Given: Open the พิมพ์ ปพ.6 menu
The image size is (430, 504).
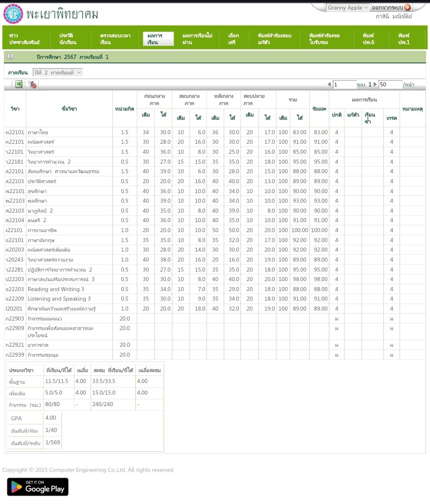Looking at the screenshot, I should (368, 39).
